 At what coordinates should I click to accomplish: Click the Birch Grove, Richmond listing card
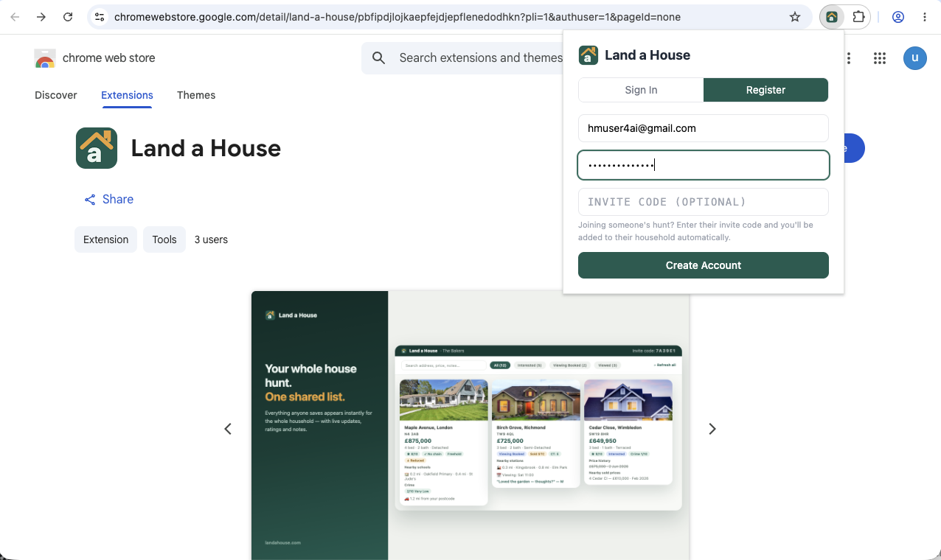pyautogui.click(x=535, y=433)
